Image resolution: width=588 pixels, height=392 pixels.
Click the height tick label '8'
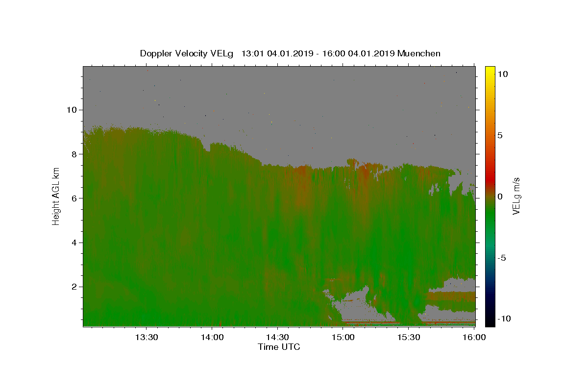click(x=74, y=154)
